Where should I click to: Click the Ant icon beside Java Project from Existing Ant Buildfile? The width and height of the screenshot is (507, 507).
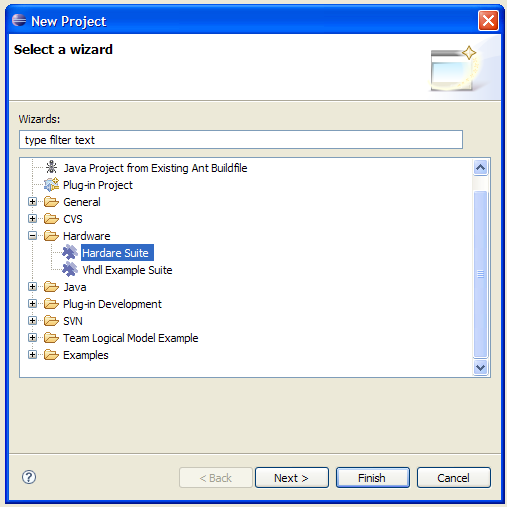pyautogui.click(x=51, y=167)
